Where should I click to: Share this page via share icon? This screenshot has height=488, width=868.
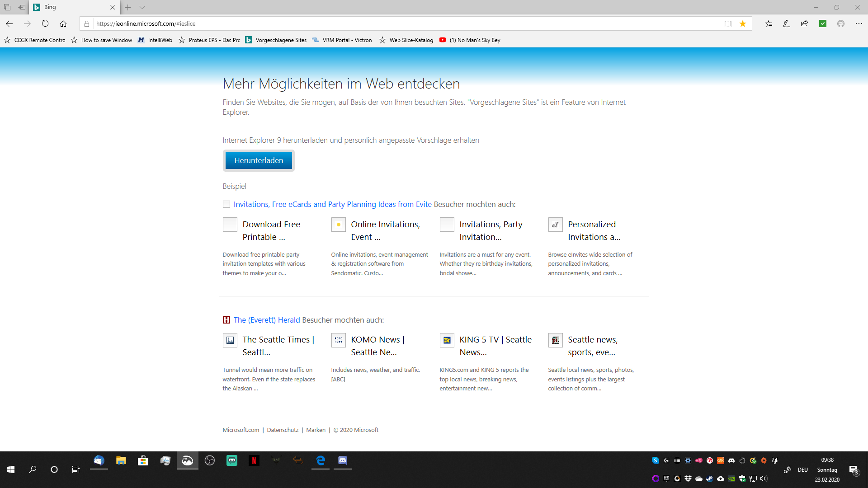(x=804, y=23)
